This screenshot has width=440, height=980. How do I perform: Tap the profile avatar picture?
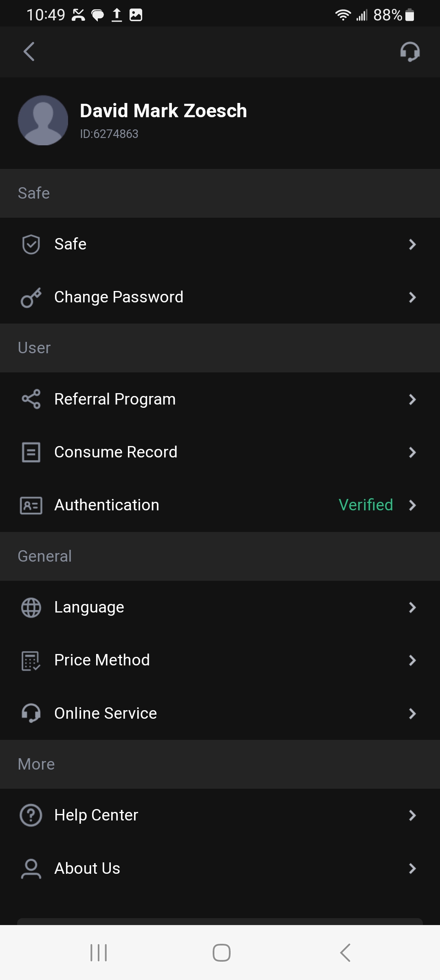pos(43,120)
